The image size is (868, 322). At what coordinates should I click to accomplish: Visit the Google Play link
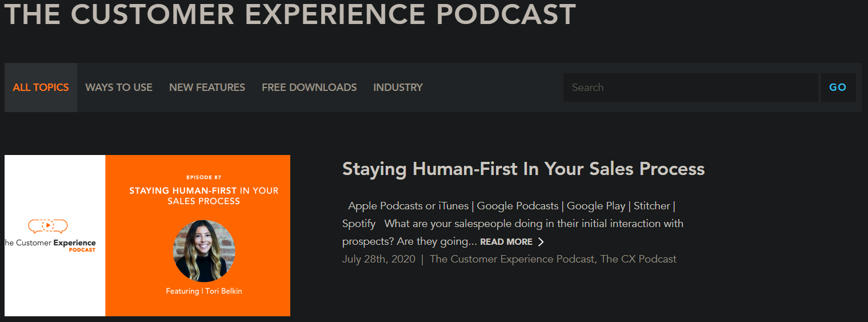(596, 206)
